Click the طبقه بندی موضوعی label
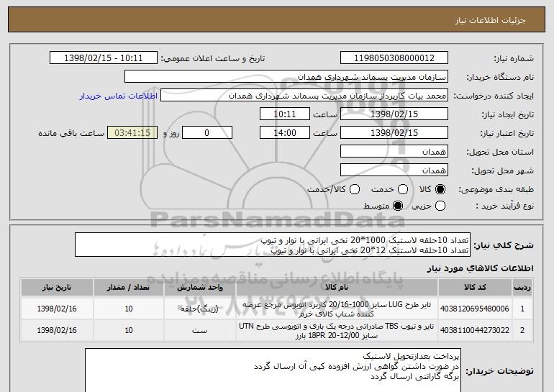 [496, 190]
